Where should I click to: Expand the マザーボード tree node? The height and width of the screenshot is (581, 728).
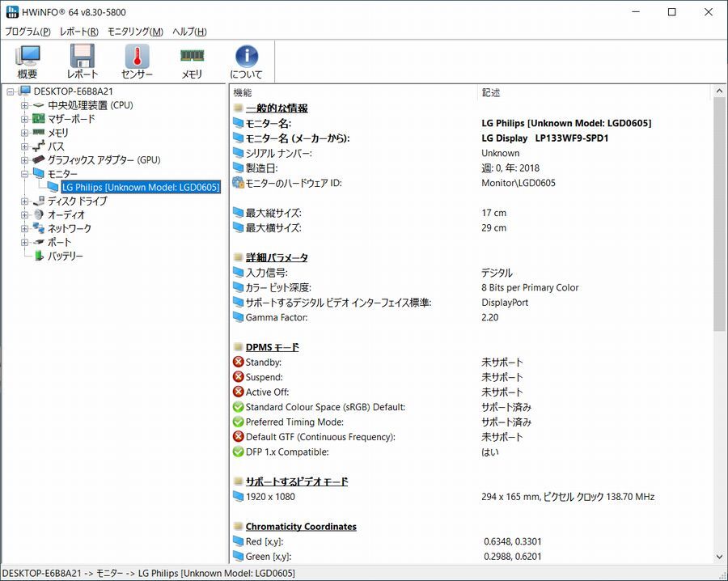[x=24, y=119]
